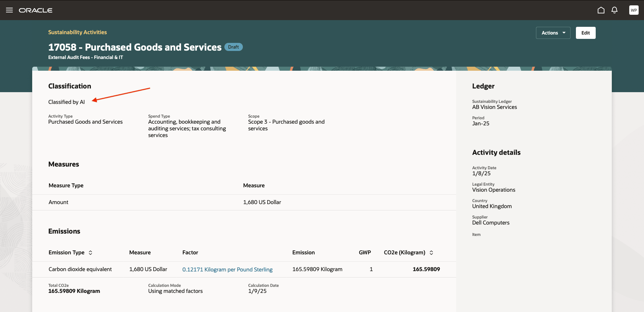Screen dimensions: 644x312
Task: Click the Amount measure row cell
Action: point(58,202)
